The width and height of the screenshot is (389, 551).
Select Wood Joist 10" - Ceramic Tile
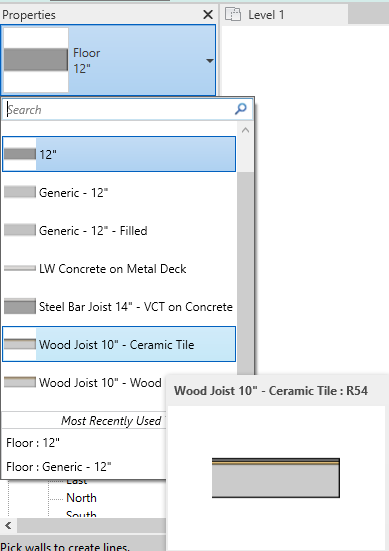coord(119,344)
